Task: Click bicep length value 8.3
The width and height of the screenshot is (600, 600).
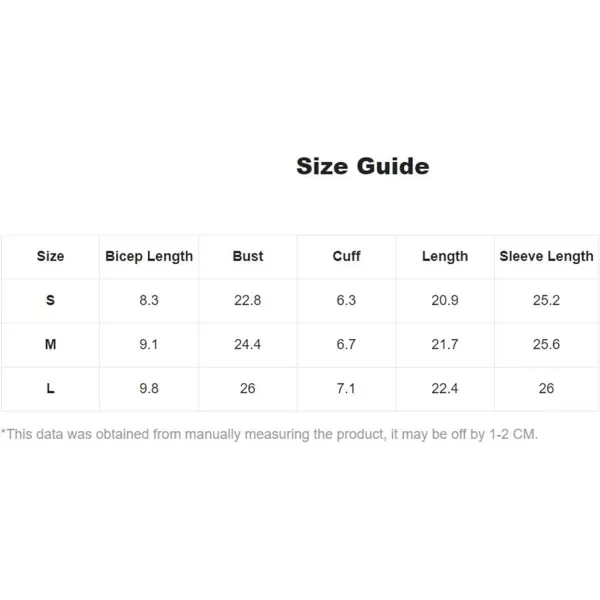Action: pyautogui.click(x=149, y=300)
